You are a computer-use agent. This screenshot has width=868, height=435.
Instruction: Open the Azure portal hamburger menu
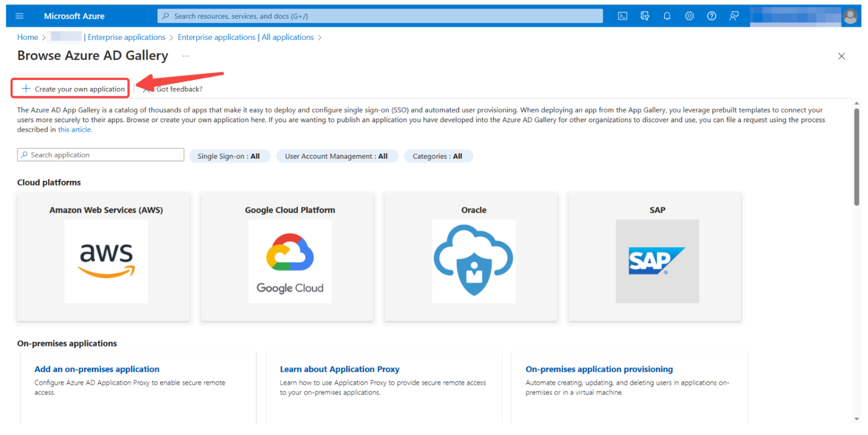pyautogui.click(x=20, y=16)
